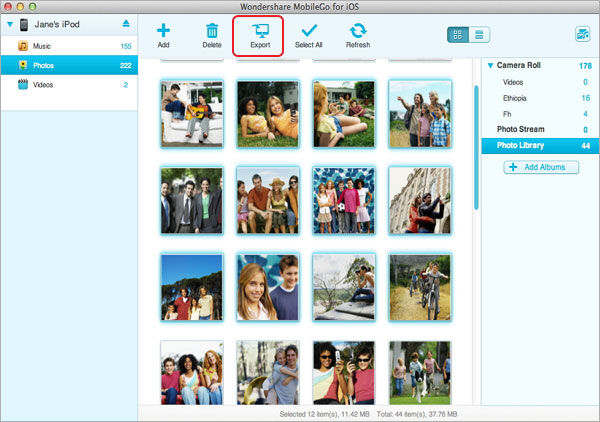Switch to list view
The width and height of the screenshot is (600, 422).
(x=479, y=35)
